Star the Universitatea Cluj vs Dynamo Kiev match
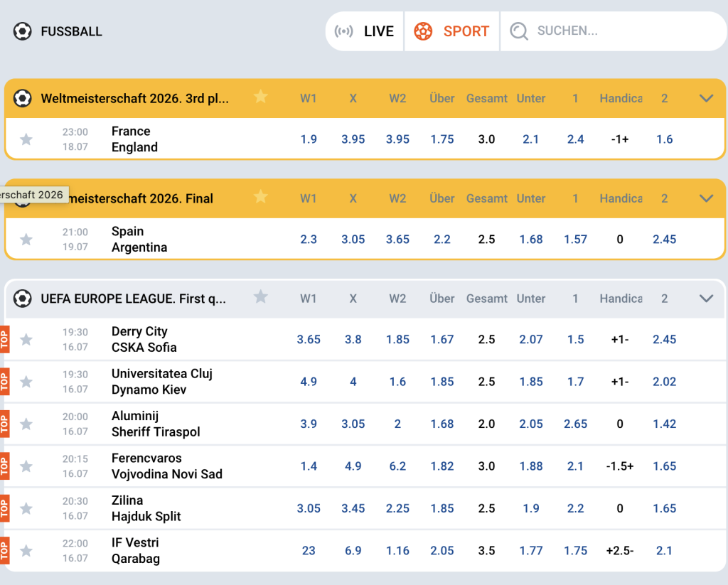This screenshot has height=585, width=728. [26, 382]
